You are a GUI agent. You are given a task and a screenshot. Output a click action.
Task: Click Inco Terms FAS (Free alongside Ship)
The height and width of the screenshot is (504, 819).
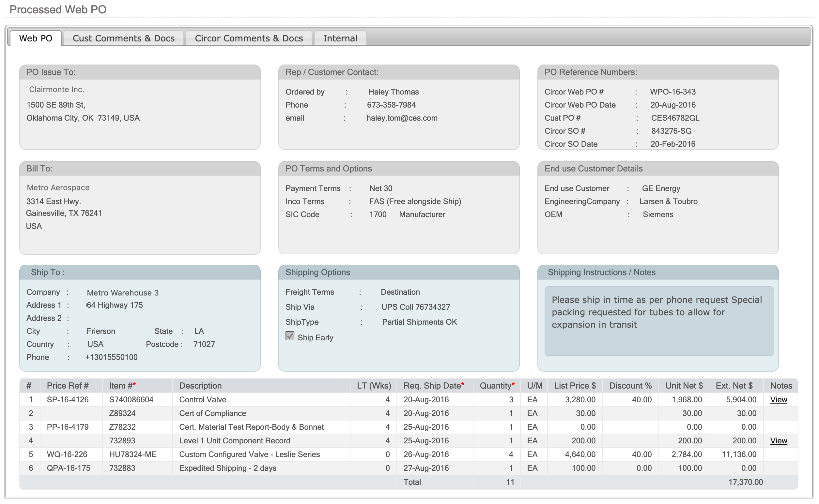415,201
